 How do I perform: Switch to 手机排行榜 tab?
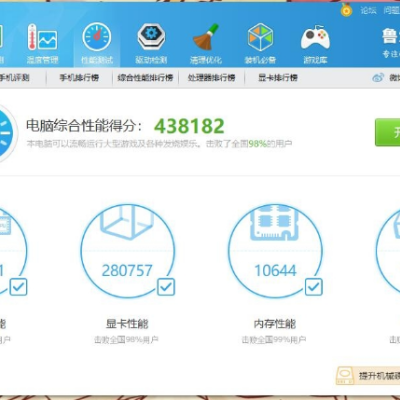click(x=79, y=78)
